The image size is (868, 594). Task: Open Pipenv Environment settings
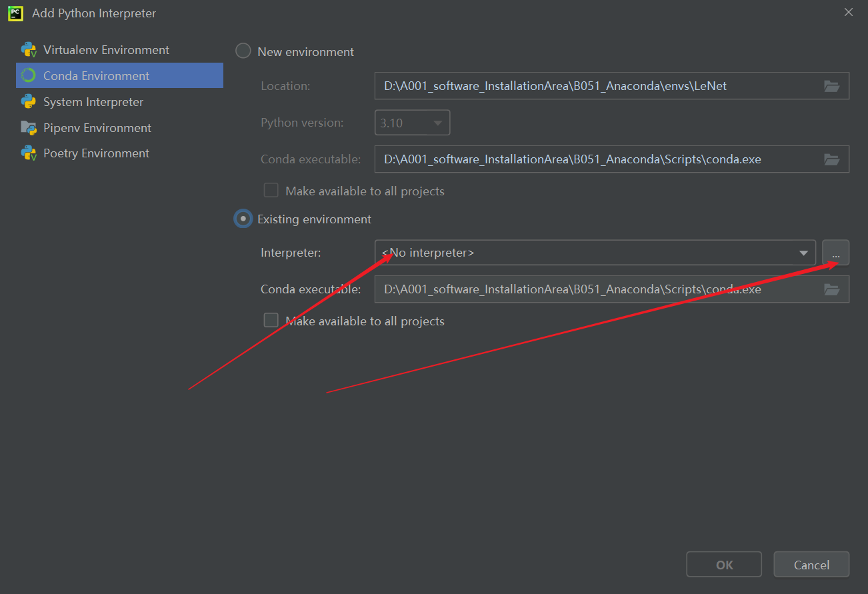click(119, 128)
